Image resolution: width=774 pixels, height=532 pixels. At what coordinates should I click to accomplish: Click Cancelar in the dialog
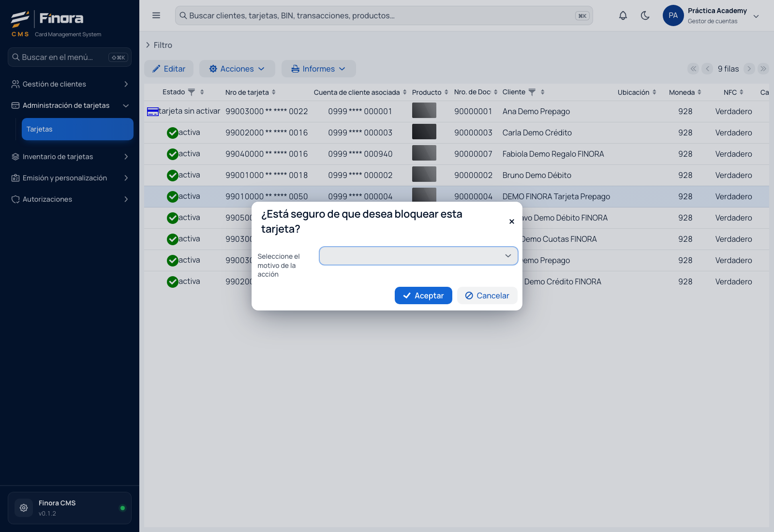coord(487,296)
